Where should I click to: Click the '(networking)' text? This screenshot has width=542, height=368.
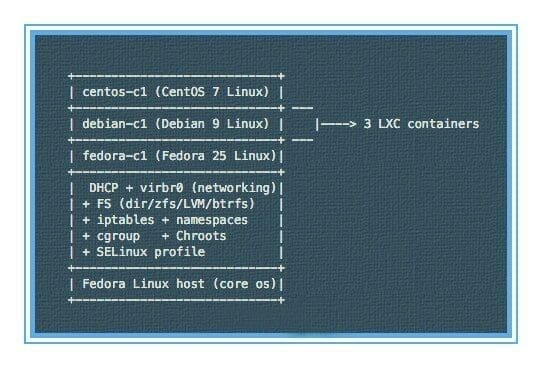tap(234, 188)
